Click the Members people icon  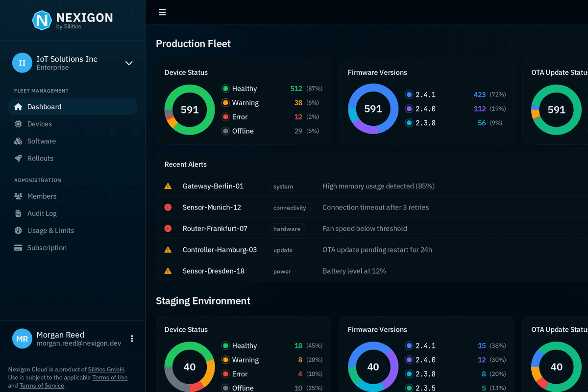point(18,196)
